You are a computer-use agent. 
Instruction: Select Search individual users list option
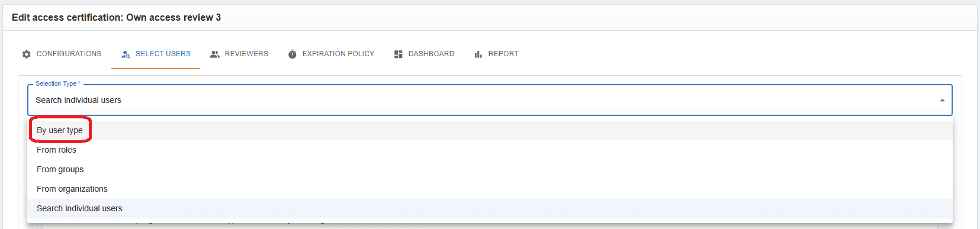tap(490, 208)
